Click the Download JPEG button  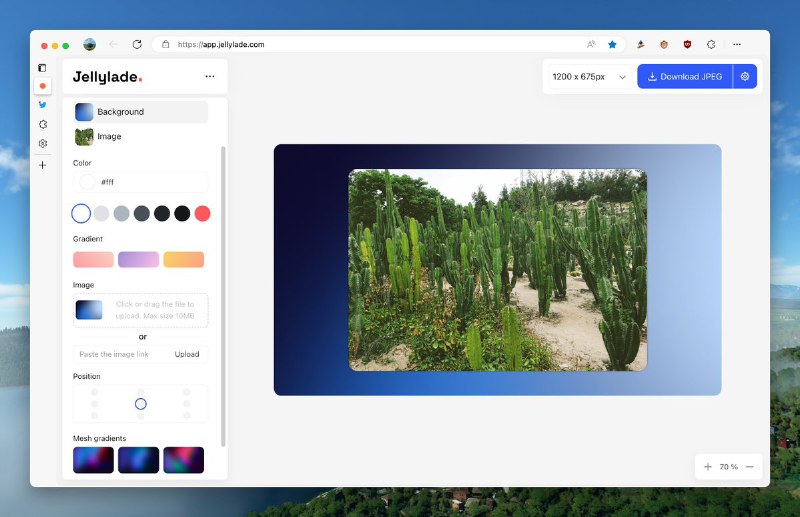pyautogui.click(x=685, y=76)
